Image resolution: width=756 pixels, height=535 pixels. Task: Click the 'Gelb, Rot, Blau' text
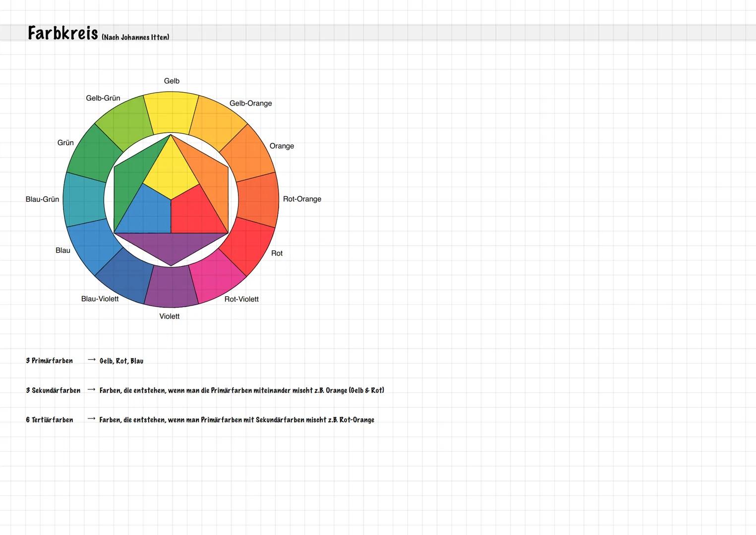pyautogui.click(x=121, y=361)
